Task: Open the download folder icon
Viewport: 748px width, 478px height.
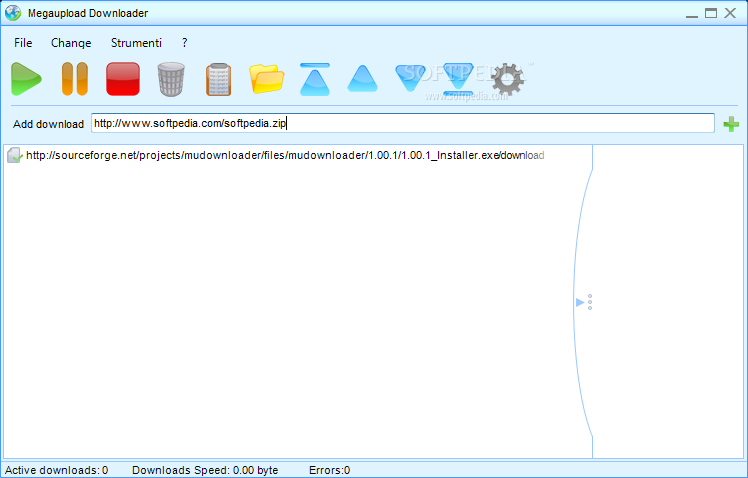Action: coord(267,79)
